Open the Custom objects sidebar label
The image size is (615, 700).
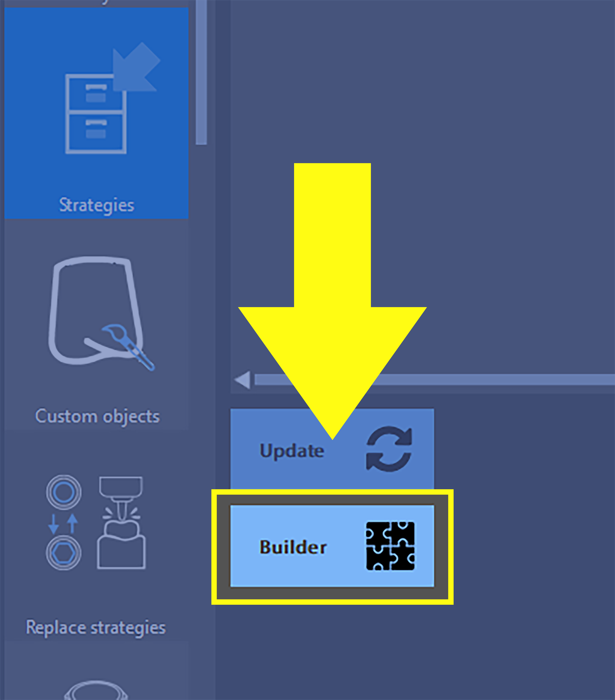pyautogui.click(x=97, y=417)
